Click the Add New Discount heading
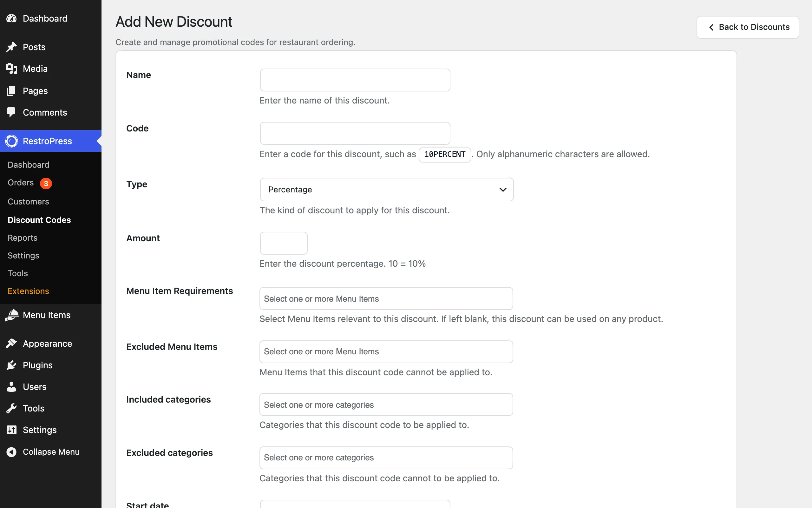 [x=174, y=22]
